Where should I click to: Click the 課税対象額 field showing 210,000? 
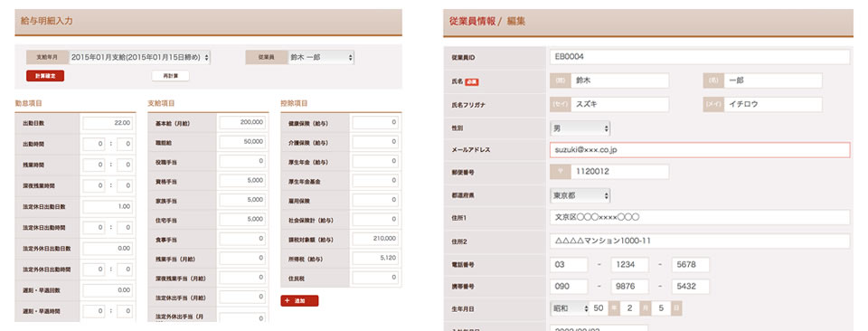[x=375, y=239]
